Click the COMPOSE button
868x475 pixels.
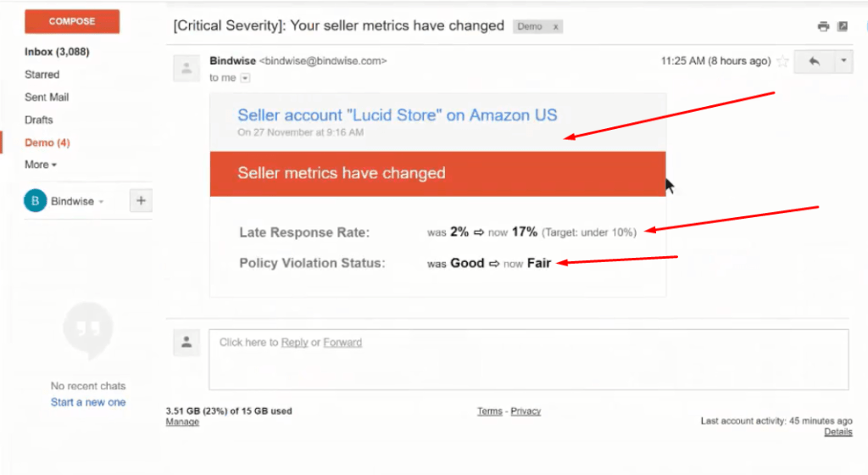click(72, 21)
